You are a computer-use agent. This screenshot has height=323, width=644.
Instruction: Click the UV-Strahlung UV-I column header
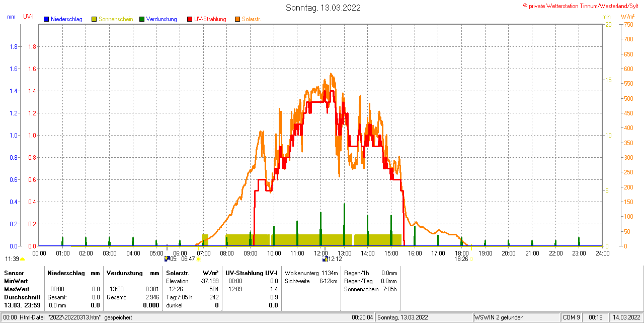pyautogui.click(x=252, y=273)
